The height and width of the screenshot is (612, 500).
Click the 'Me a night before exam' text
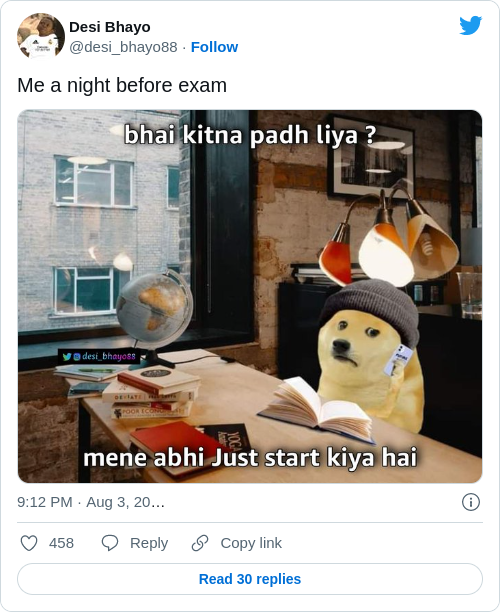coord(122,85)
